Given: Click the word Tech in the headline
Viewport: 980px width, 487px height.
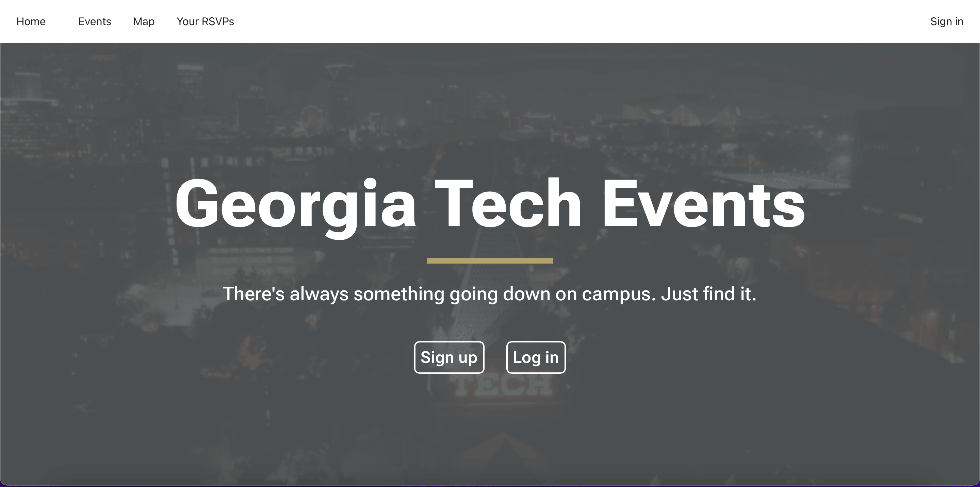Looking at the screenshot, I should pos(508,203).
